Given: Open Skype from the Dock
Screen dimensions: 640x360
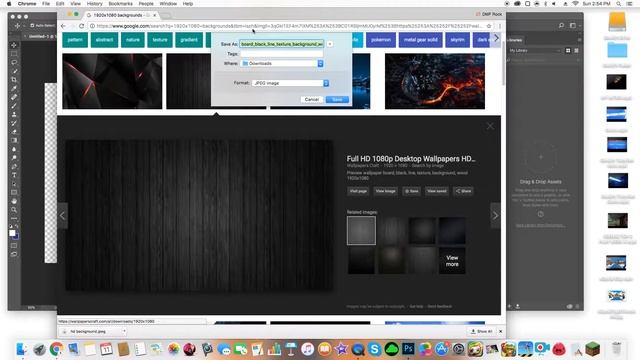Looking at the screenshot, I should [374, 349].
